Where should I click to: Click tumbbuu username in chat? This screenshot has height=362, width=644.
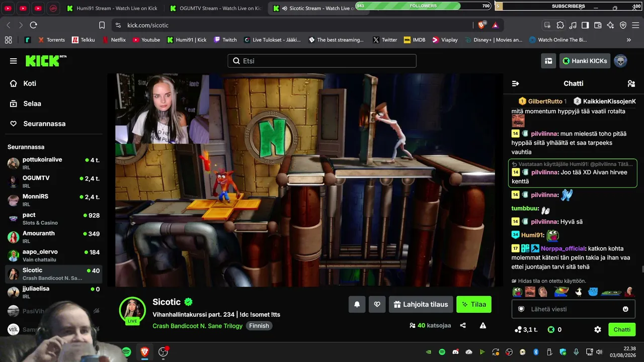pos(525,209)
